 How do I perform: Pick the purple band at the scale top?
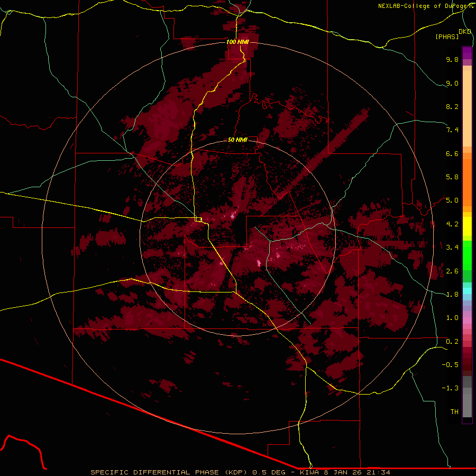[467, 53]
